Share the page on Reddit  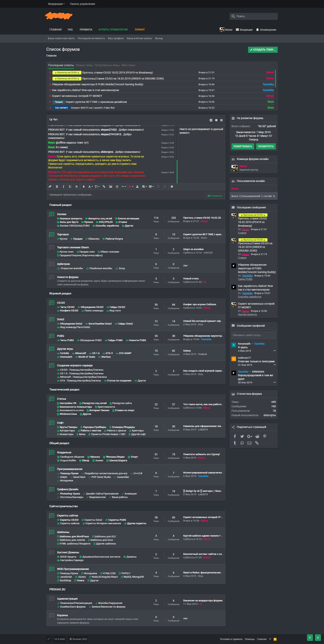(257, 436)
